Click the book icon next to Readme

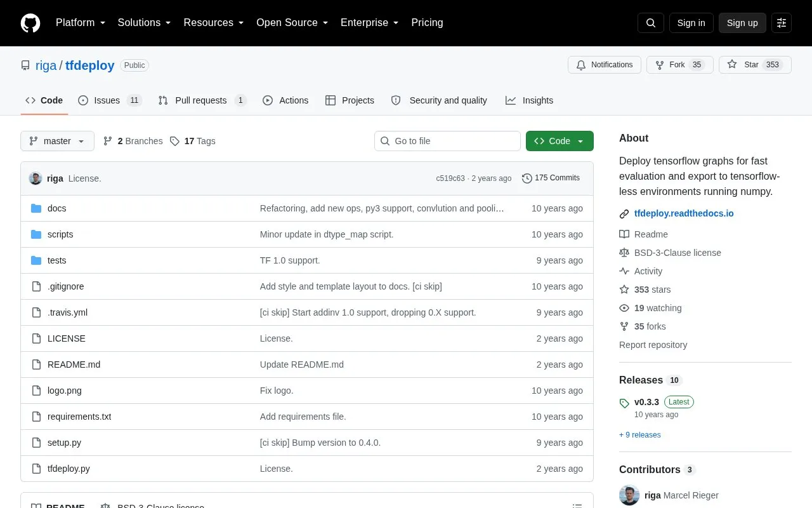click(624, 234)
